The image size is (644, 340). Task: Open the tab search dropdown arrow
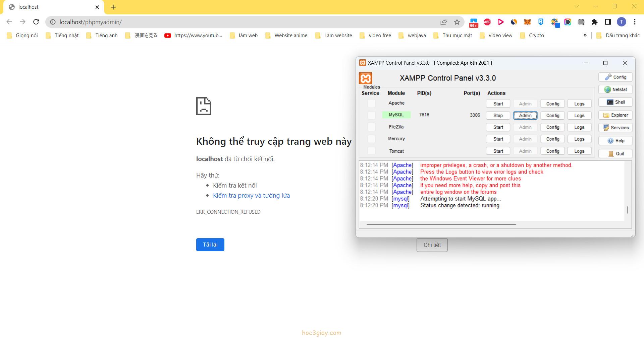[577, 6]
